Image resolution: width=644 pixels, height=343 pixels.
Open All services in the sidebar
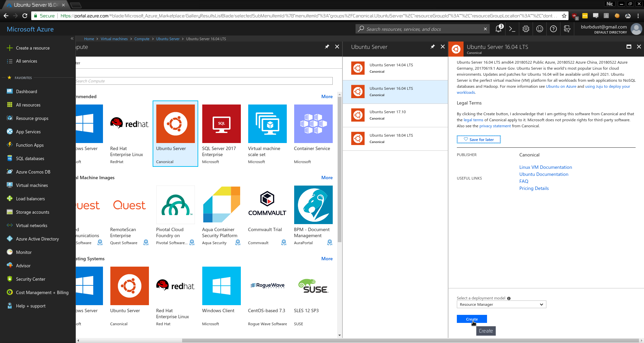click(x=26, y=61)
